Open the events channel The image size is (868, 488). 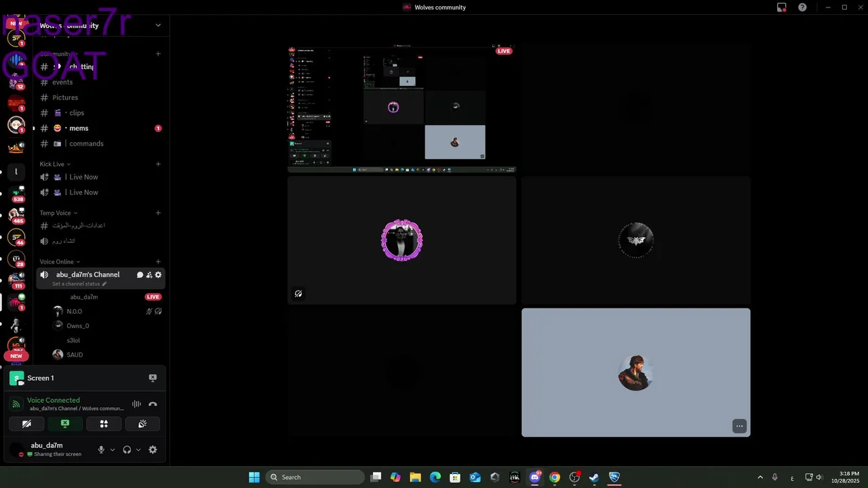[x=100, y=82]
